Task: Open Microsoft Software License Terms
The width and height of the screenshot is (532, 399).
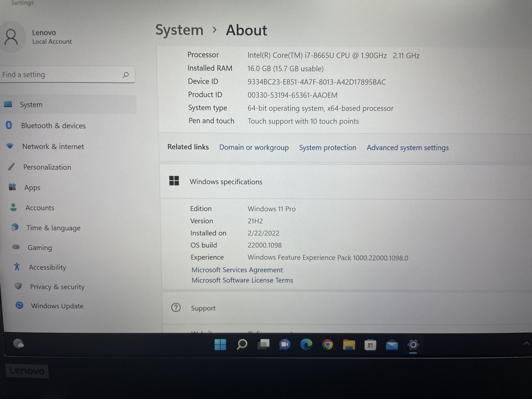Action: [x=242, y=280]
